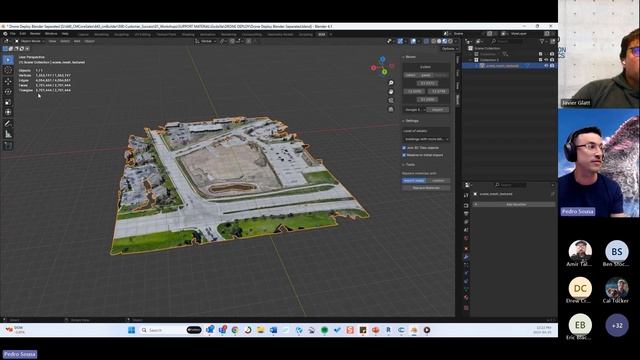Open File Explorer from the taskbar
640x360 pixels.
point(260,330)
